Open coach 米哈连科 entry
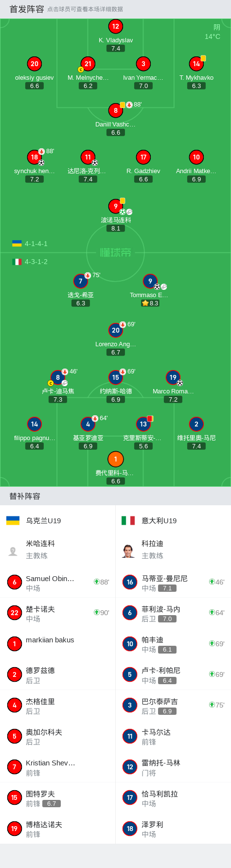The width and height of the screenshot is (231, 868). point(57,549)
